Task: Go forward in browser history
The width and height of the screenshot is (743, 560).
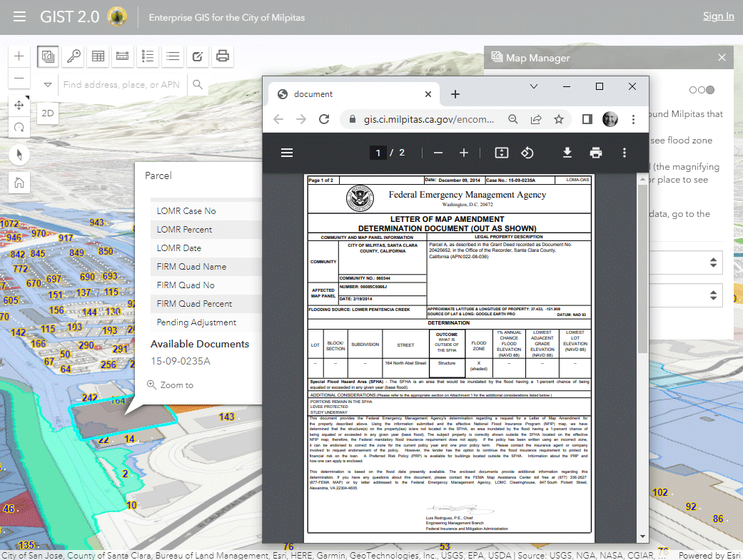Action: coord(301,119)
